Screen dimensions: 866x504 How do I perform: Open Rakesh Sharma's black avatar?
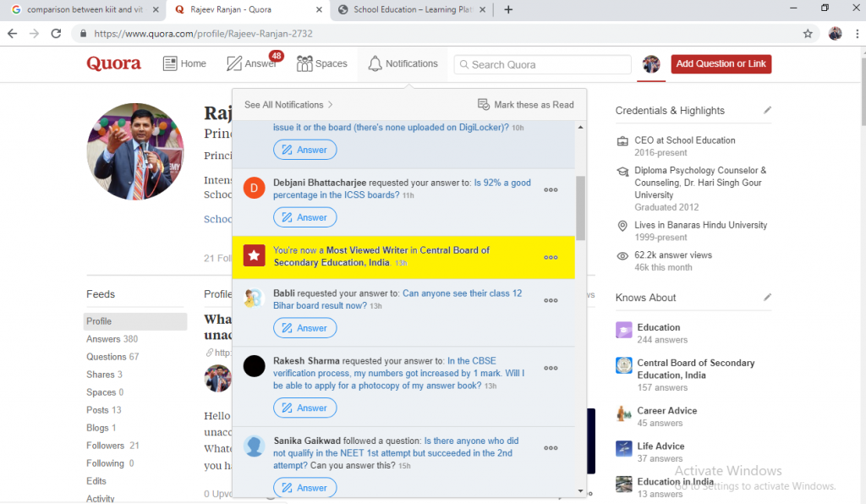point(254,366)
